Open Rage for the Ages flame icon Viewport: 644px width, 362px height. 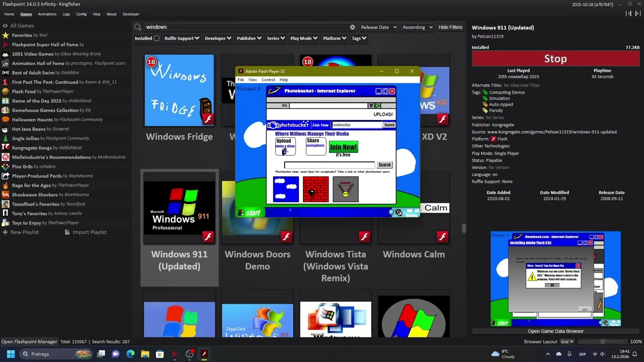(6, 186)
